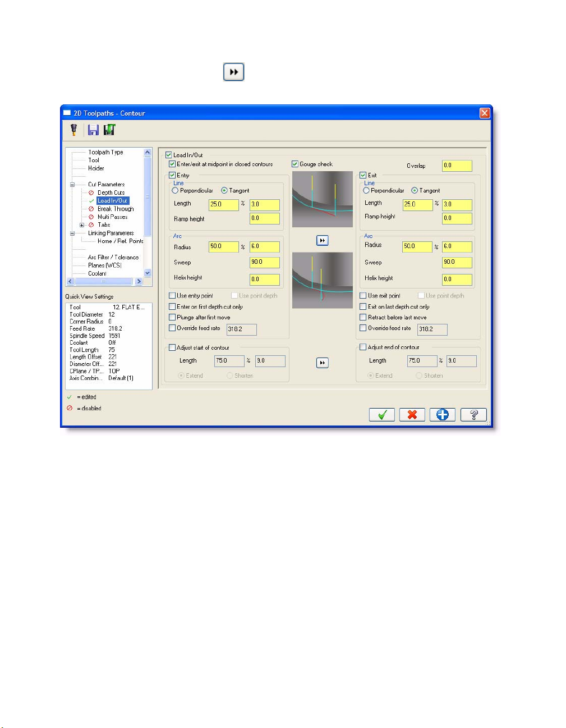Disable the Gouge check checkbox
The image size is (566, 728).
click(x=295, y=164)
